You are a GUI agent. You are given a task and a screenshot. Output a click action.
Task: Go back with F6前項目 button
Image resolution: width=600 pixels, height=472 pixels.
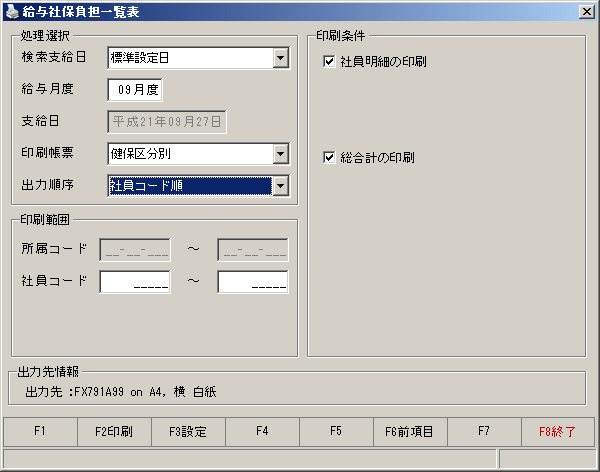410,432
